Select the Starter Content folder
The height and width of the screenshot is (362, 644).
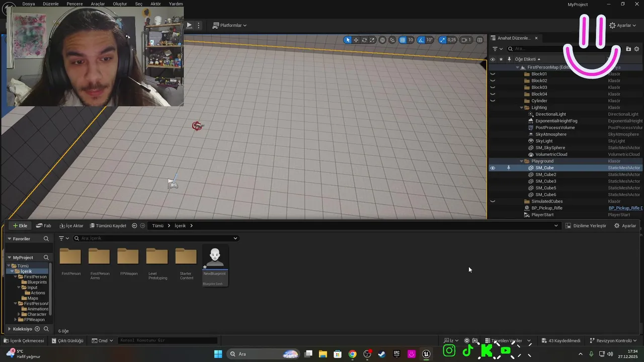coord(186,263)
